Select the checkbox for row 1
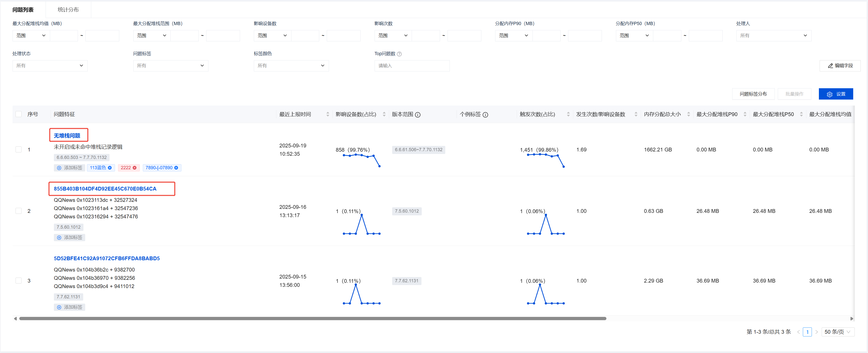 pyautogui.click(x=19, y=149)
